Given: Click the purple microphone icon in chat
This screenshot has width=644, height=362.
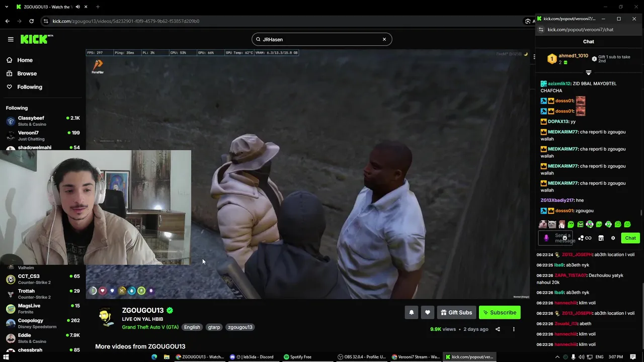Looking at the screenshot, I should [546, 238].
